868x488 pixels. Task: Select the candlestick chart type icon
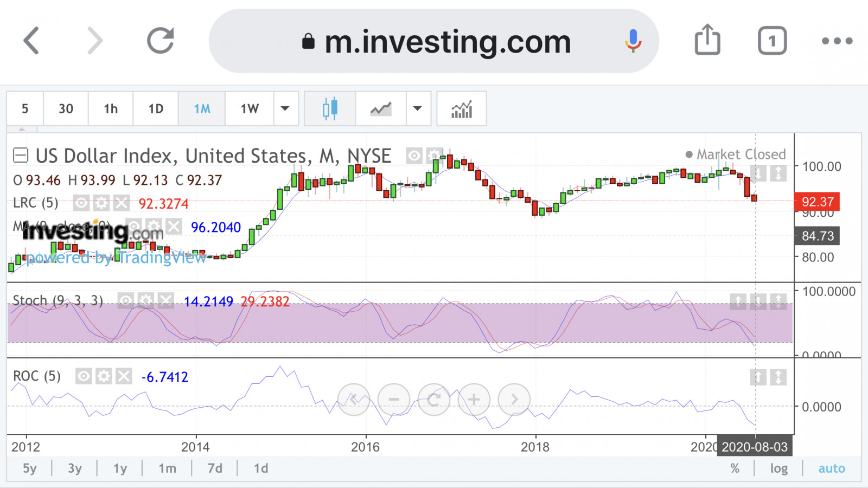[330, 108]
